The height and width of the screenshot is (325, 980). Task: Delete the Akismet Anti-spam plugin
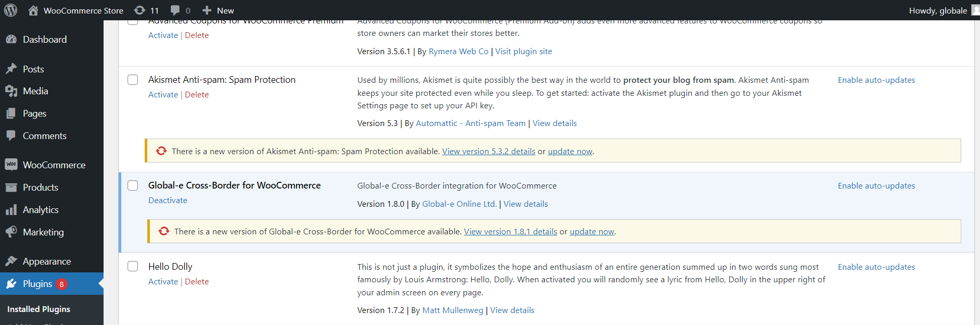point(197,94)
